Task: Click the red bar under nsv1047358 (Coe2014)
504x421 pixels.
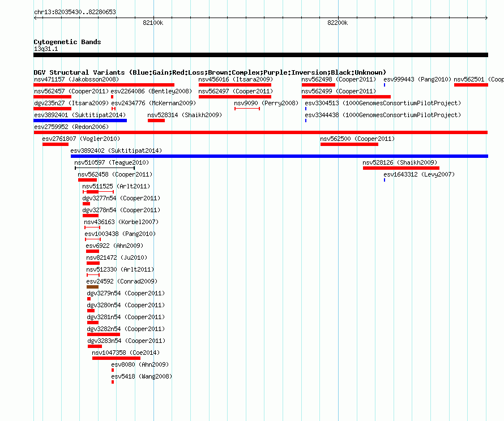Action: [116, 358]
